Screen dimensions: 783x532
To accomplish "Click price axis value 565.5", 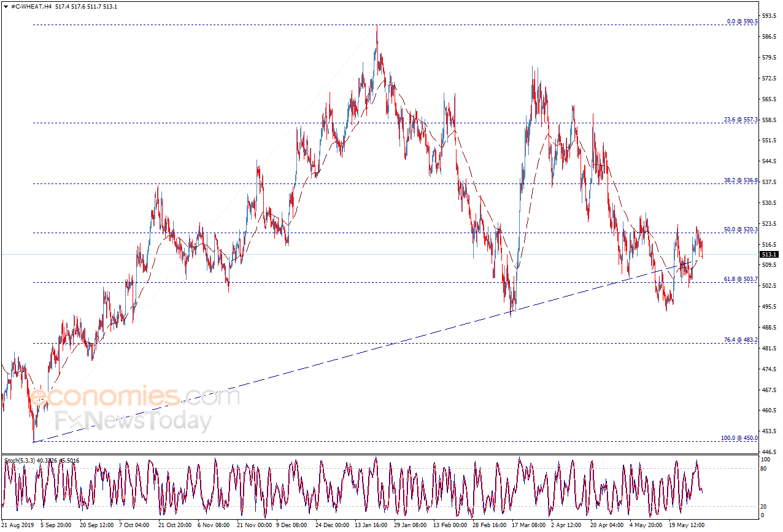I will click(769, 99).
